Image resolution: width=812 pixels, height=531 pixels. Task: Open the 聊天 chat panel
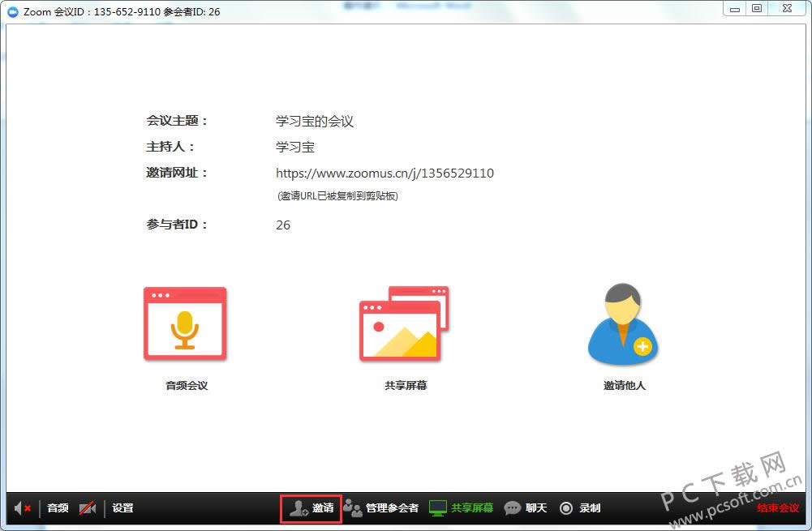[526, 508]
